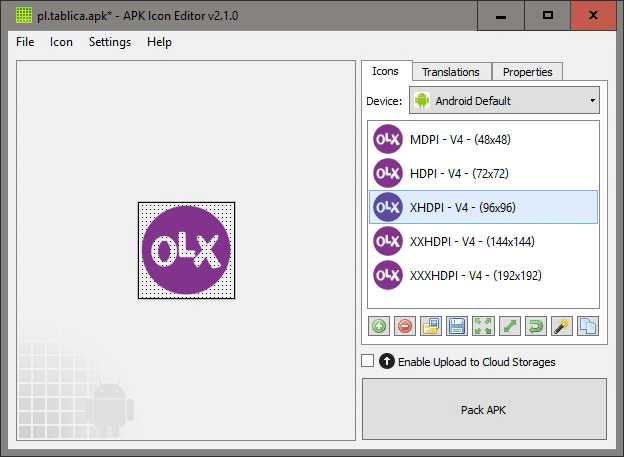The image size is (624, 457).
Task: Click the two pages clone icon button
Action: (588, 326)
